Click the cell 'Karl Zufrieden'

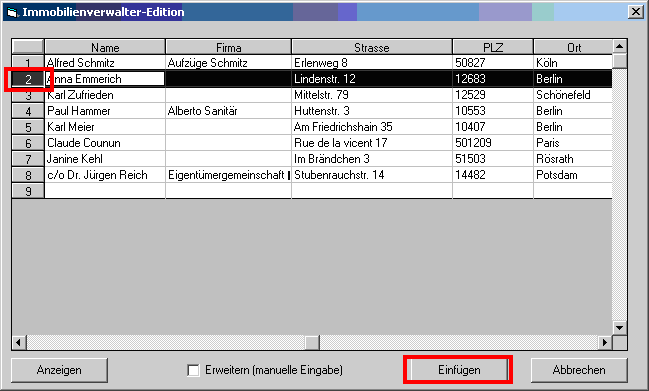point(105,95)
